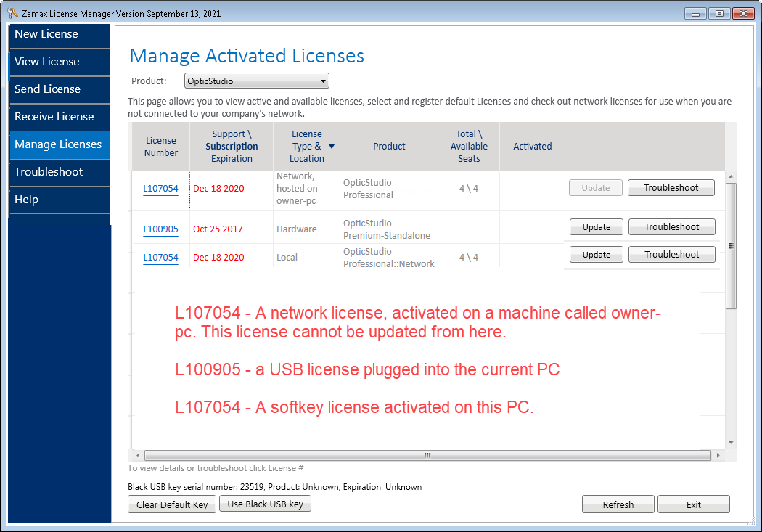Click the horizontal scrollbar right arrow
762x532 pixels.
pyautogui.click(x=718, y=455)
